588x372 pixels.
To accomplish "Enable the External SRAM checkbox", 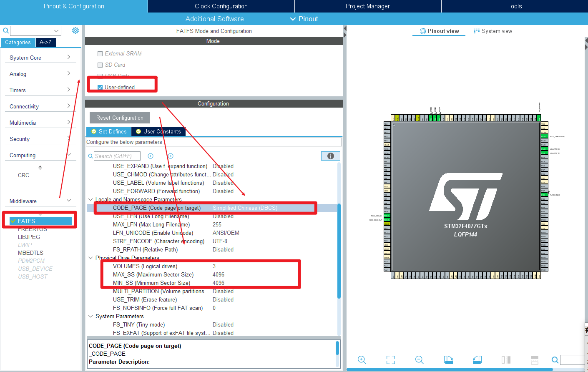I will click(x=100, y=53).
